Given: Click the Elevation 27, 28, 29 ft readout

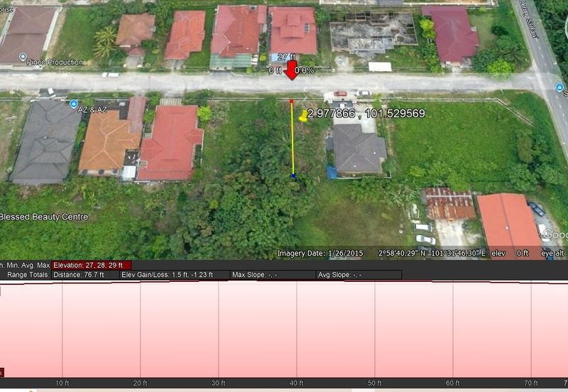Looking at the screenshot, I should tap(92, 265).
